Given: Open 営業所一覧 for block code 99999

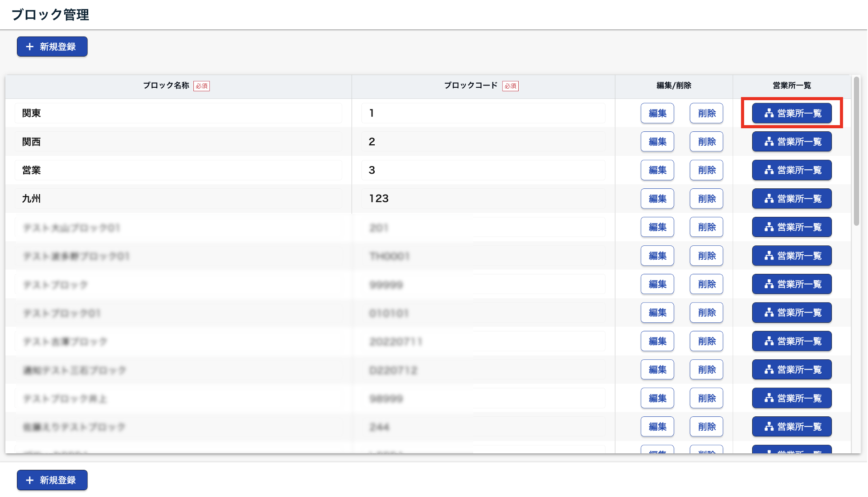Looking at the screenshot, I should tap(792, 284).
